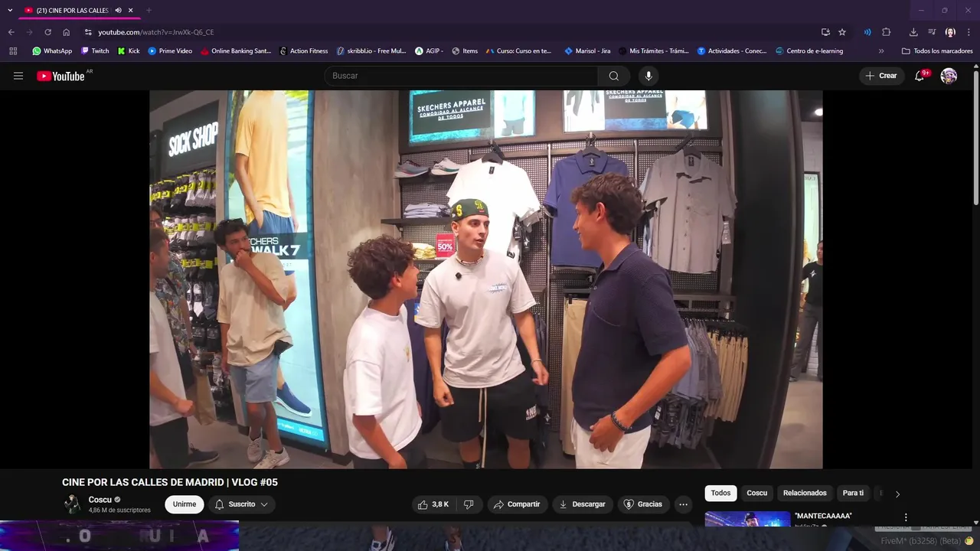Show more category chips with the arrow
Image resolution: width=980 pixels, height=551 pixels.
pos(897,494)
